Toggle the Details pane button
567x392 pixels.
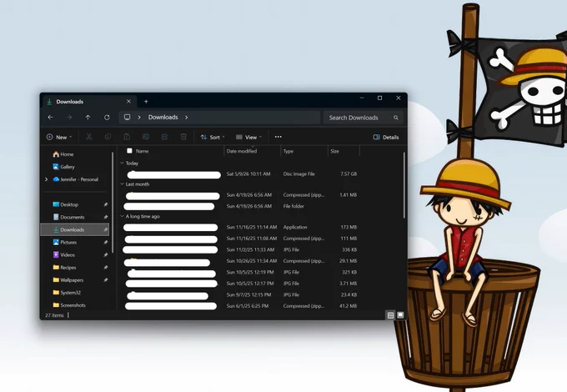[x=386, y=137]
